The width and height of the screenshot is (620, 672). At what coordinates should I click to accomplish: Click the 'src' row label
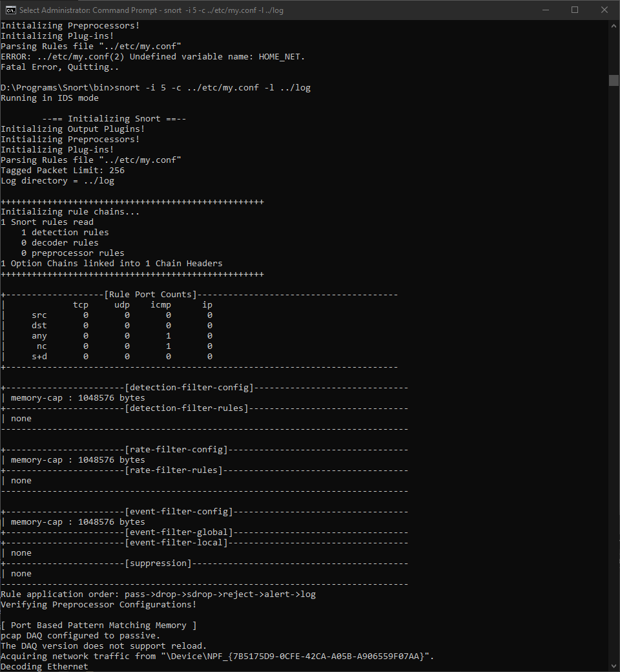pyautogui.click(x=39, y=315)
